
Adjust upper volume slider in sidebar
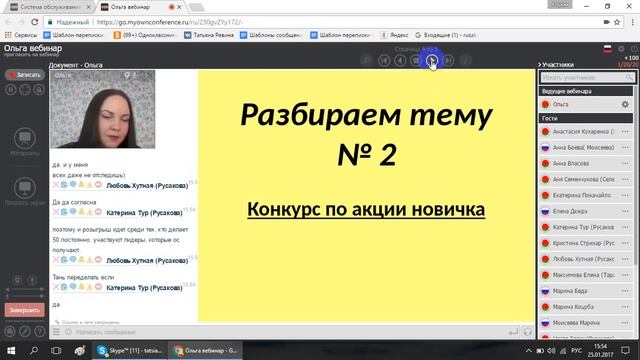[x=24, y=289]
